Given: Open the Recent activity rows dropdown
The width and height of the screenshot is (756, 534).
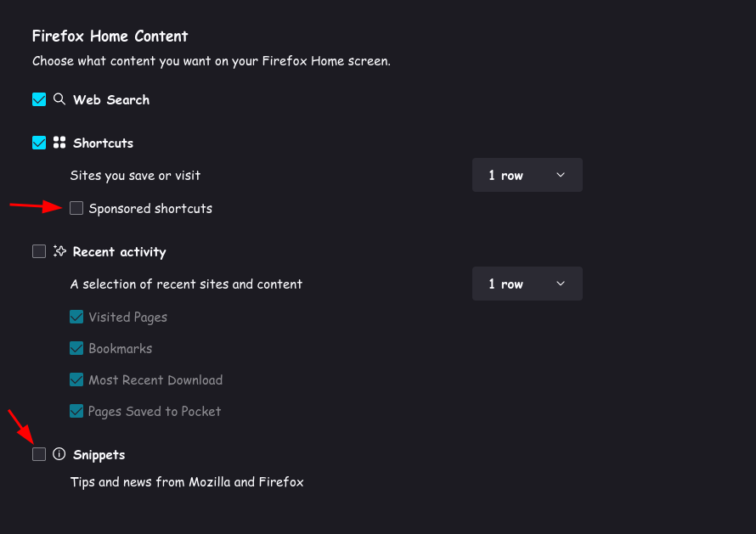Looking at the screenshot, I should pos(527,284).
